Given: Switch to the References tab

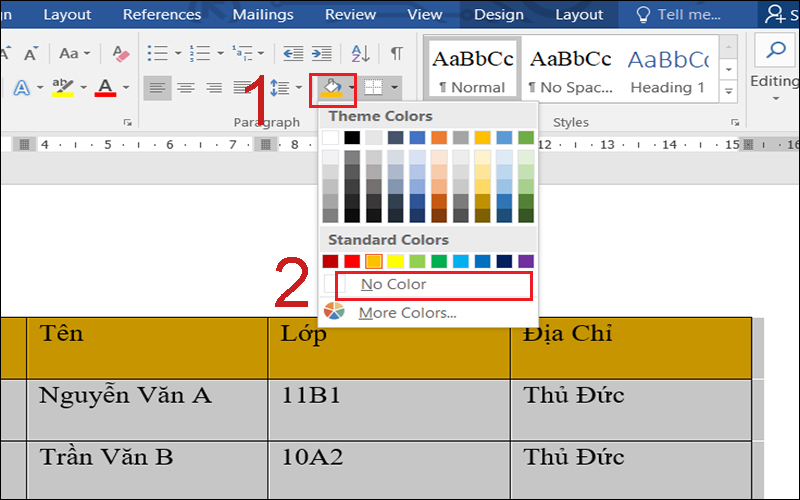Looking at the screenshot, I should (162, 15).
